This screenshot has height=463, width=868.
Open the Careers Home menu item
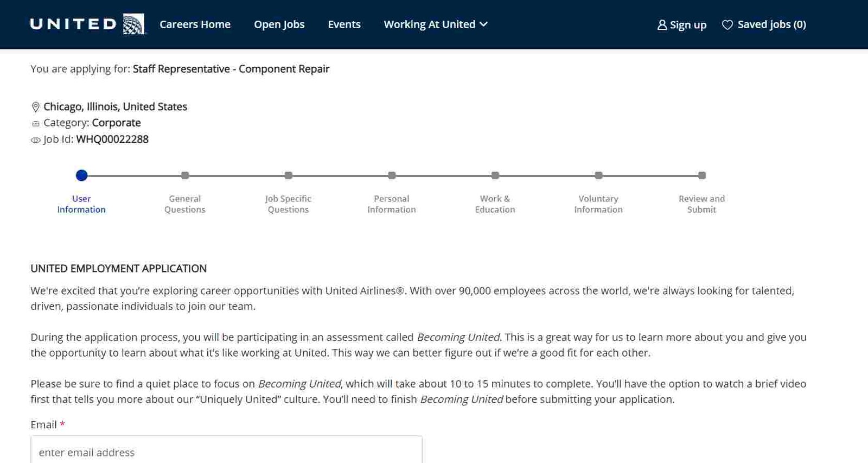click(x=195, y=24)
